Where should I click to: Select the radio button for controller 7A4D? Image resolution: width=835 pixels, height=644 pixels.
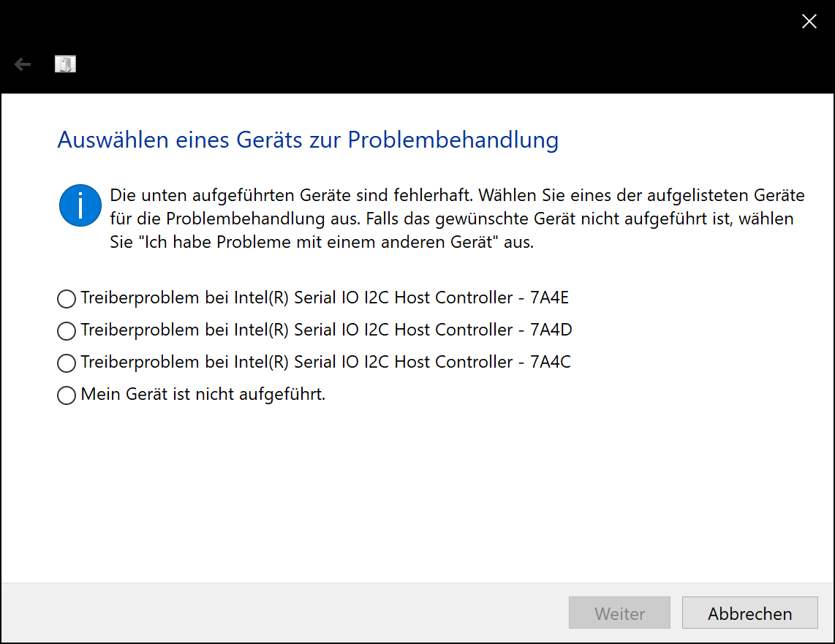[x=67, y=331]
